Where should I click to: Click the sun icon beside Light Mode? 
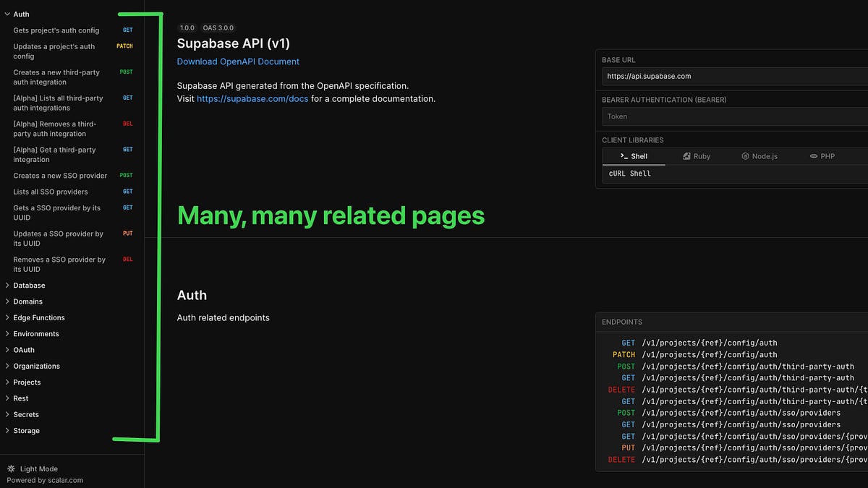(11, 468)
